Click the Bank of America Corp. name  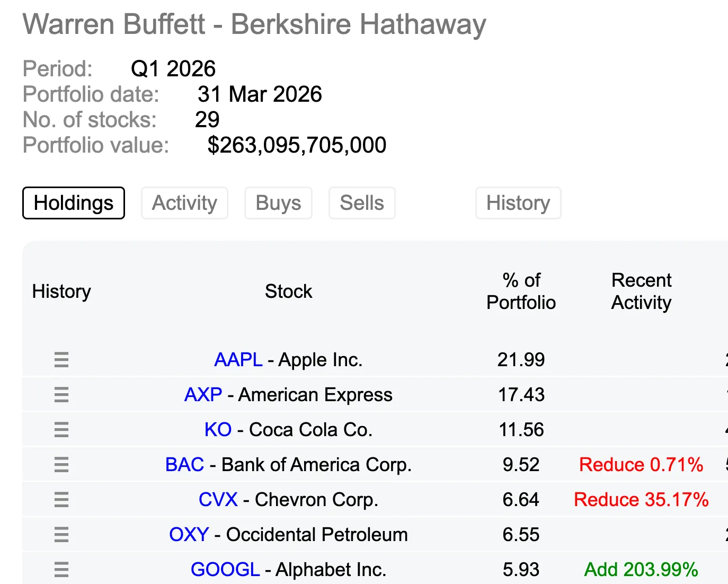point(316,465)
